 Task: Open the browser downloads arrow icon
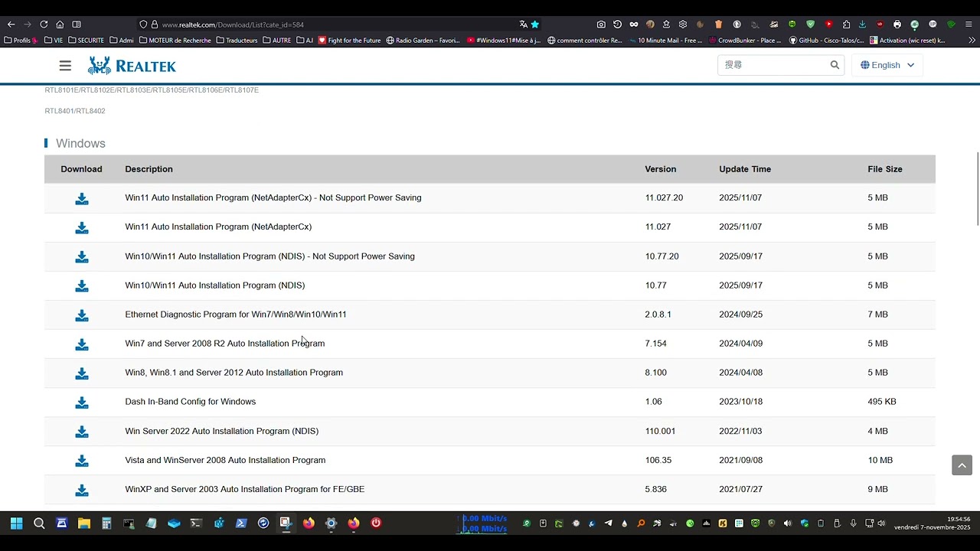[x=863, y=24]
